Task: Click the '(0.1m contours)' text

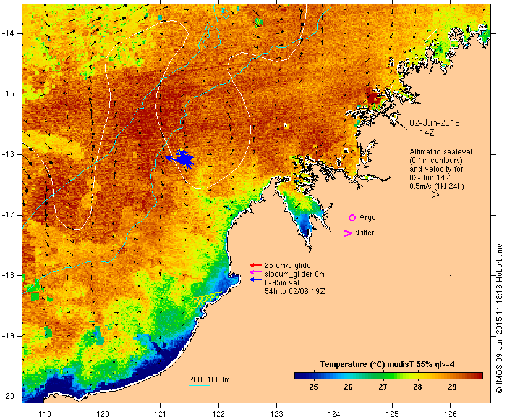Action: tap(436, 161)
